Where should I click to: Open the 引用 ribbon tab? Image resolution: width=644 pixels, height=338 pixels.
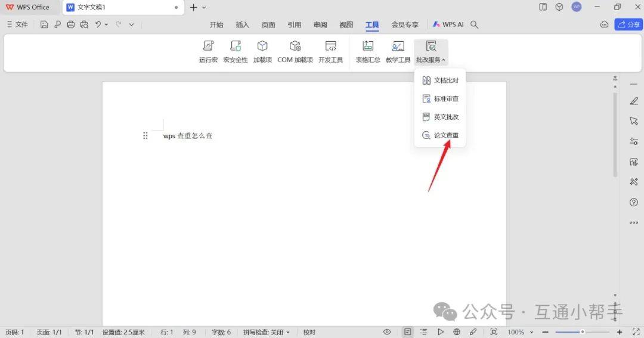pyautogui.click(x=294, y=24)
